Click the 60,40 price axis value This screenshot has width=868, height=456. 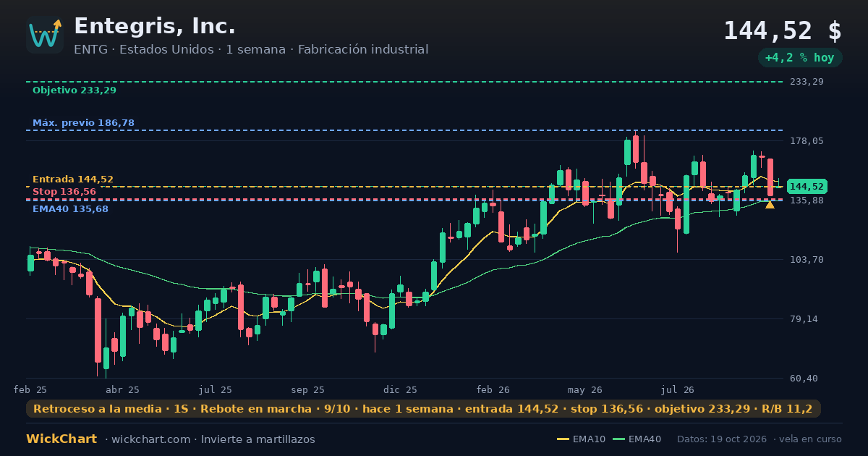(804, 379)
